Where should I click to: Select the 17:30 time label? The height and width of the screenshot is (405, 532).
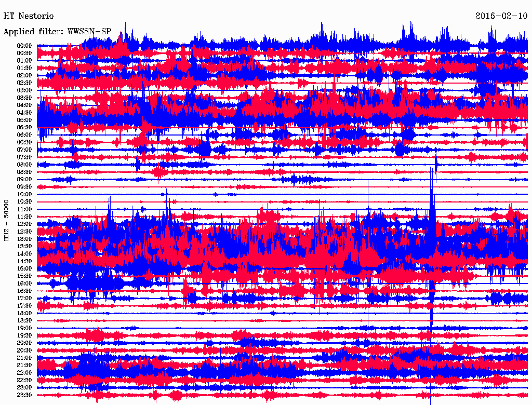(x=24, y=306)
